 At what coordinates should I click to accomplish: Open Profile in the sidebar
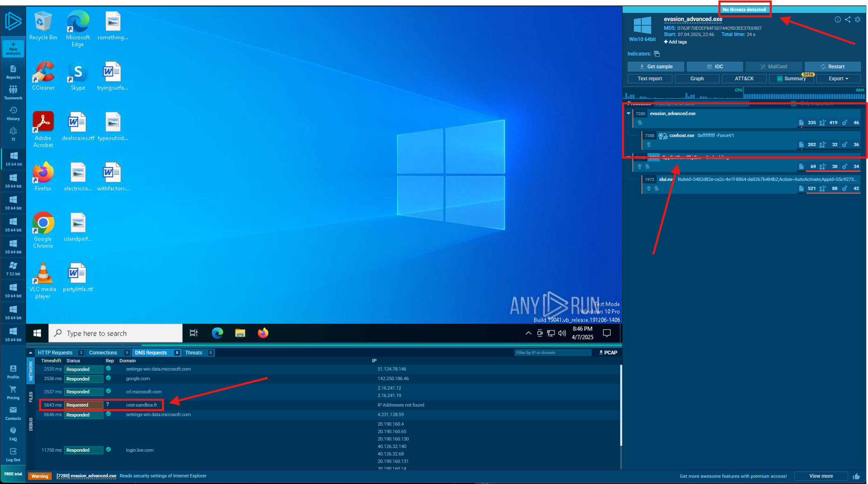[x=13, y=372]
